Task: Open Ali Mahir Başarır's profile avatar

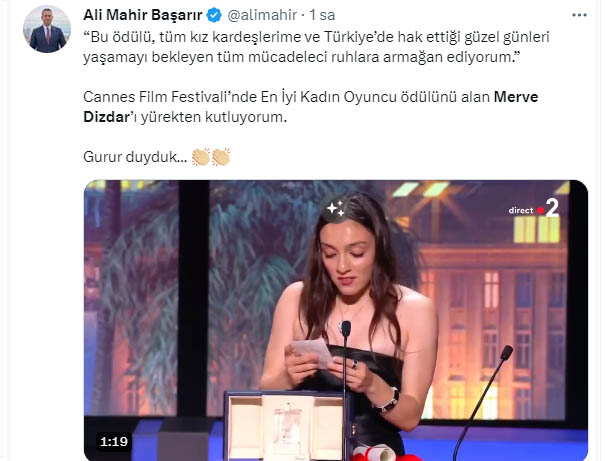Action: [x=47, y=29]
